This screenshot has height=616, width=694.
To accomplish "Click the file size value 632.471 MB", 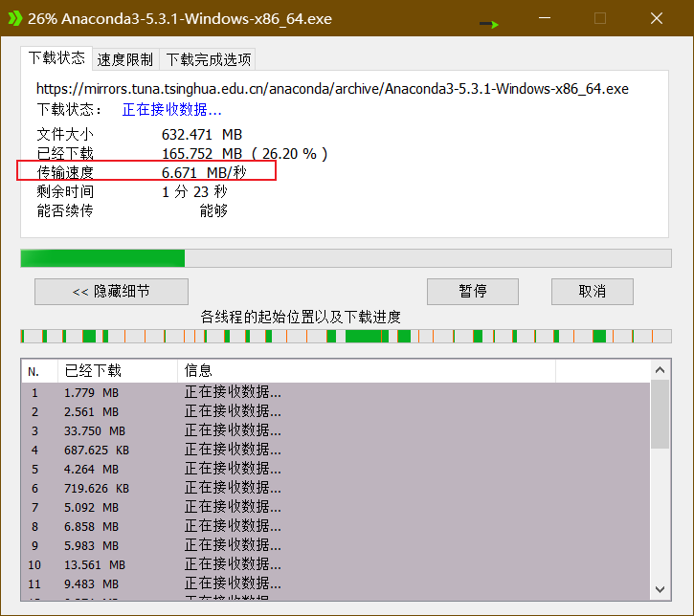I will [x=202, y=135].
